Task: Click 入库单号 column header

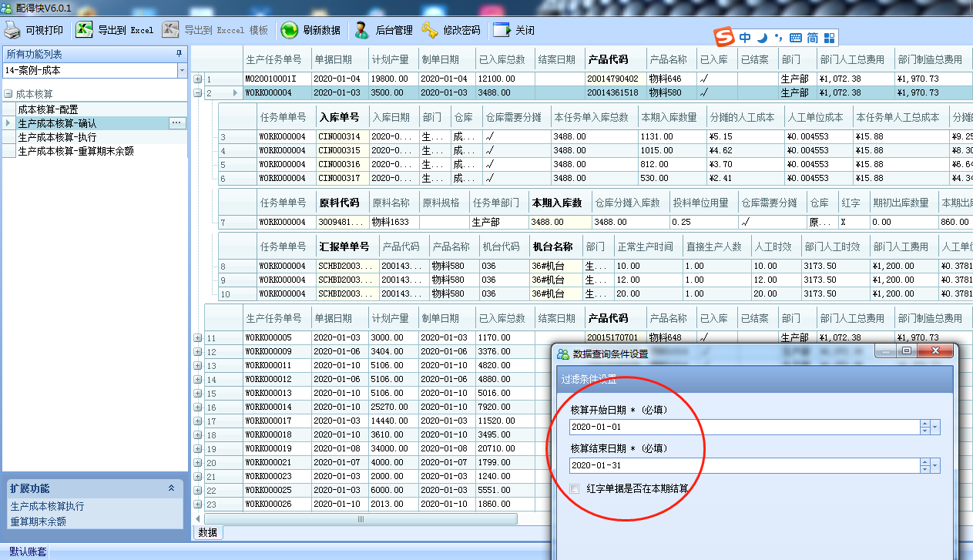Action: [342, 117]
